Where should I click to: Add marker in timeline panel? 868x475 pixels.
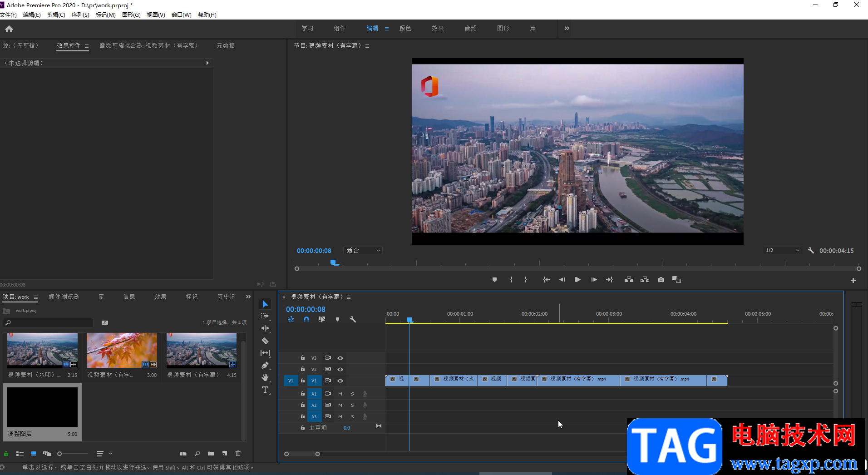(x=337, y=319)
